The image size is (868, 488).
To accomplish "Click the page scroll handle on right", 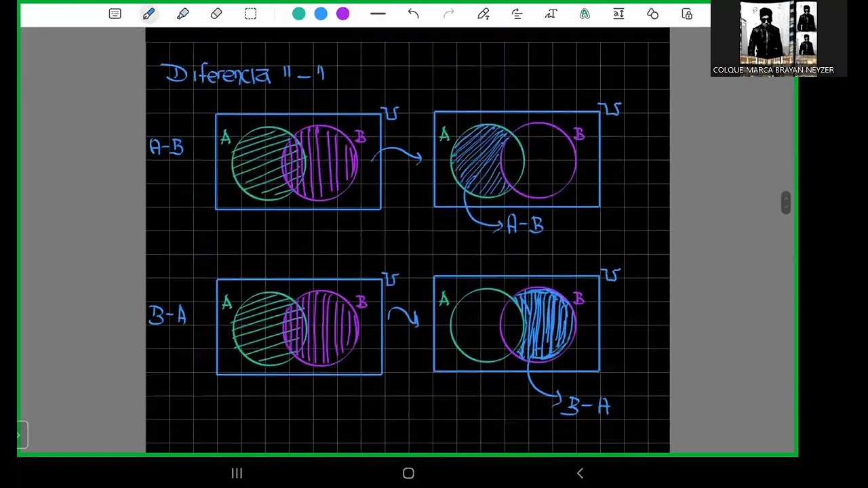I will 785,203.
